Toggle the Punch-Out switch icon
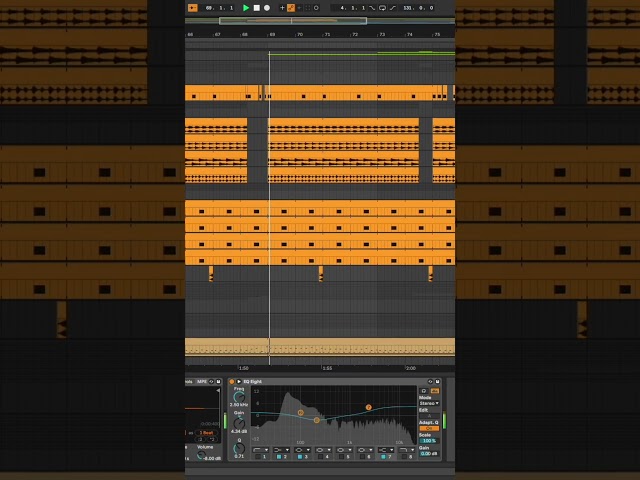This screenshot has height=480, width=640. pyautogui.click(x=393, y=8)
